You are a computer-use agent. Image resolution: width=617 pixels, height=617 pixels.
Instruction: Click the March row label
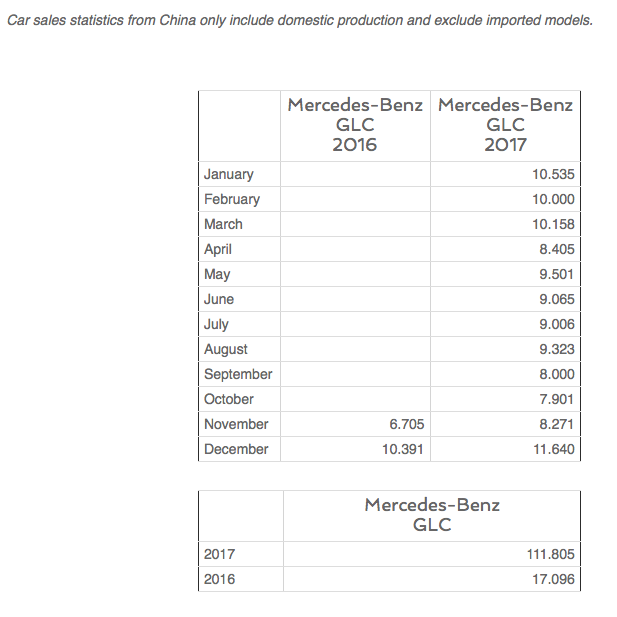click(223, 224)
